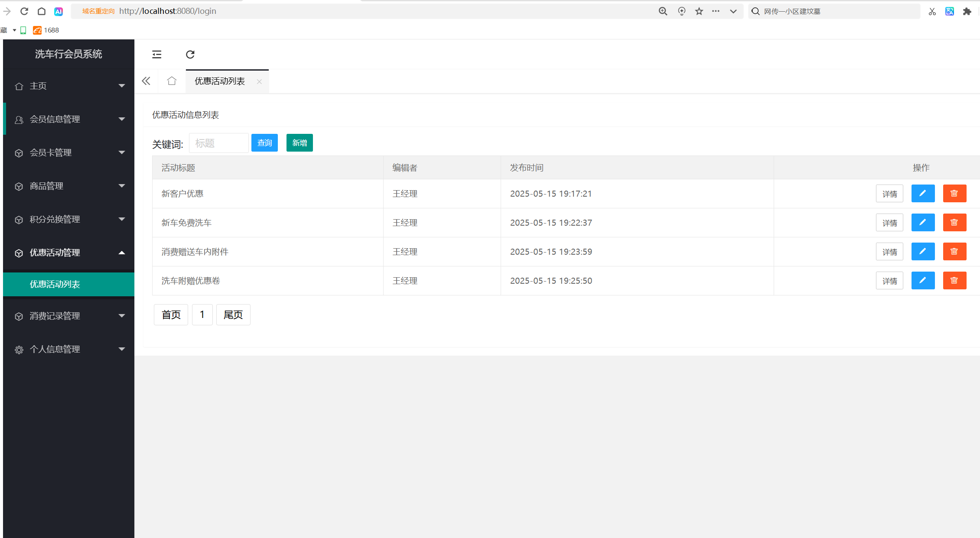The height and width of the screenshot is (538, 980).
Task: Close the 优惠活动列表 tab
Action: [x=259, y=81]
